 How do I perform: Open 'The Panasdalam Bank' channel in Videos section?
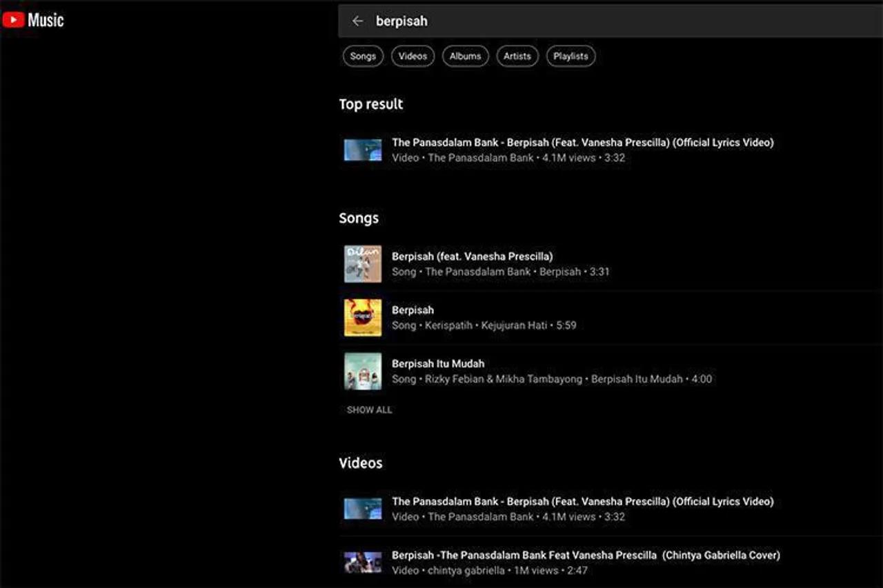481,517
